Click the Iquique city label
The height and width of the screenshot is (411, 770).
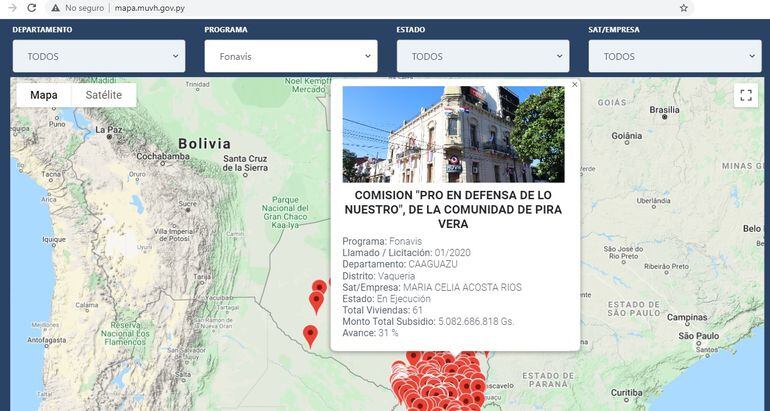point(54,240)
